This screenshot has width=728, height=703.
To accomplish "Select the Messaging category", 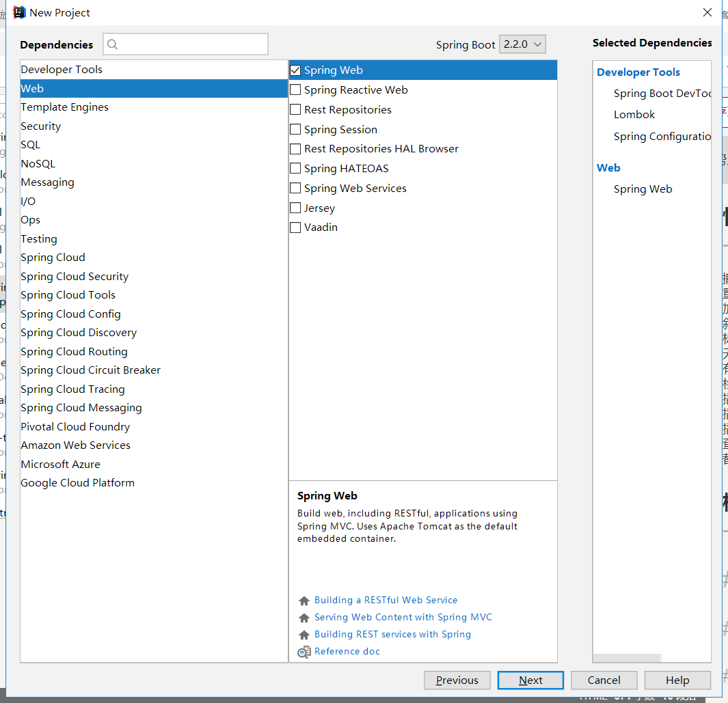I will (x=154, y=182).
